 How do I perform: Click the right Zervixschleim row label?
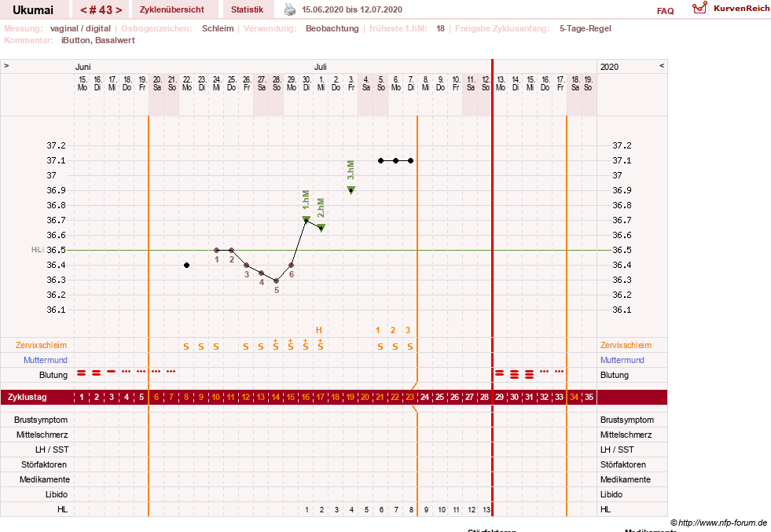[x=626, y=345]
